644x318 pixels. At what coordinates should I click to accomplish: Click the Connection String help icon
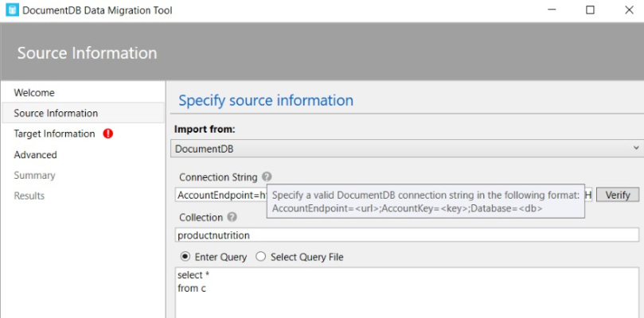tap(267, 176)
